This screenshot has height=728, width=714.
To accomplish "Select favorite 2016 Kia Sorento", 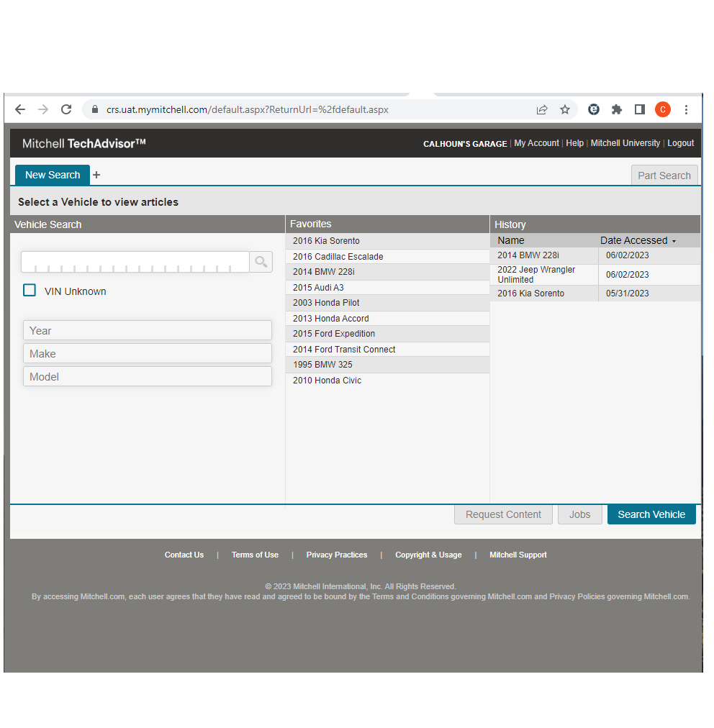I will point(387,241).
